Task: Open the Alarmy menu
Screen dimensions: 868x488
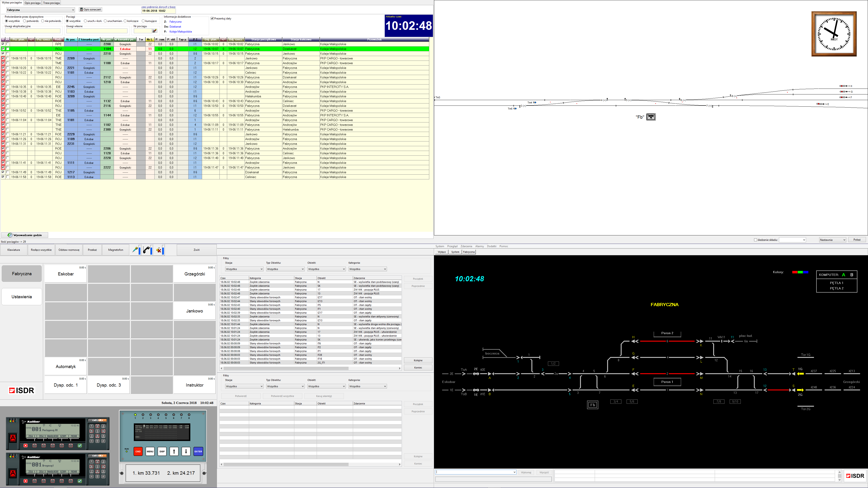Action: (479, 246)
